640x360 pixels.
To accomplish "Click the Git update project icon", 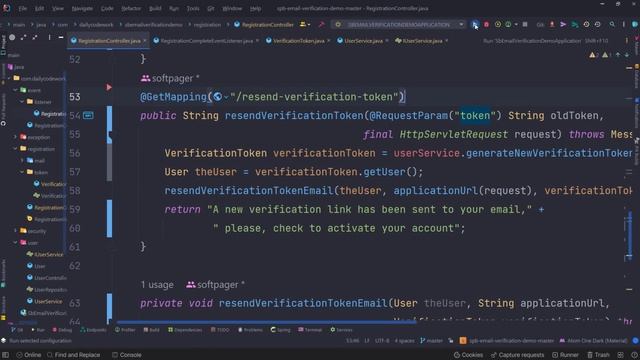I will click(552, 24).
